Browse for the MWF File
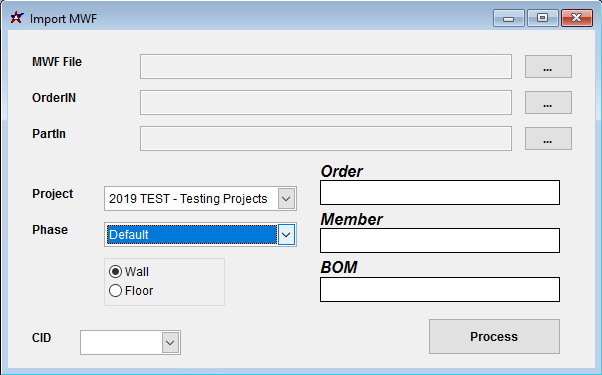 pyautogui.click(x=548, y=67)
